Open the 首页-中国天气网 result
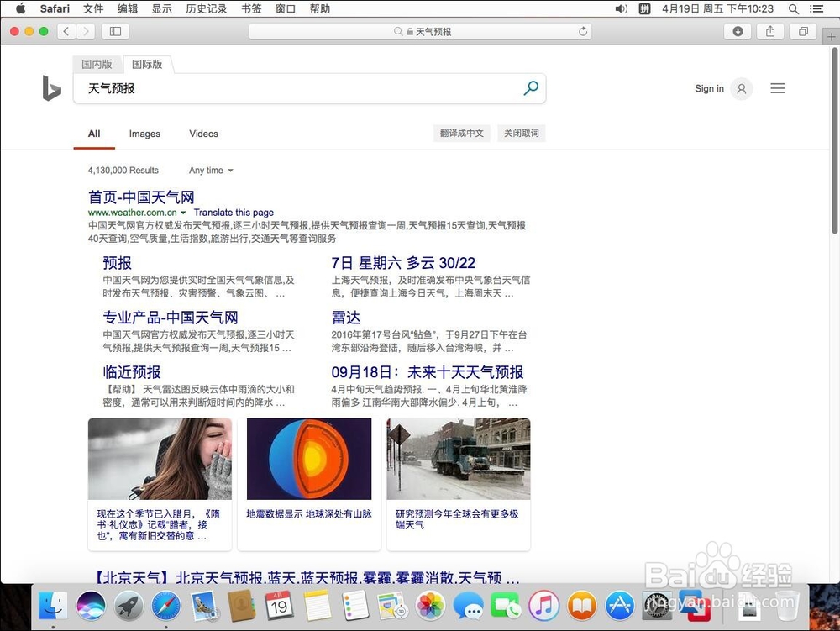 coord(141,197)
